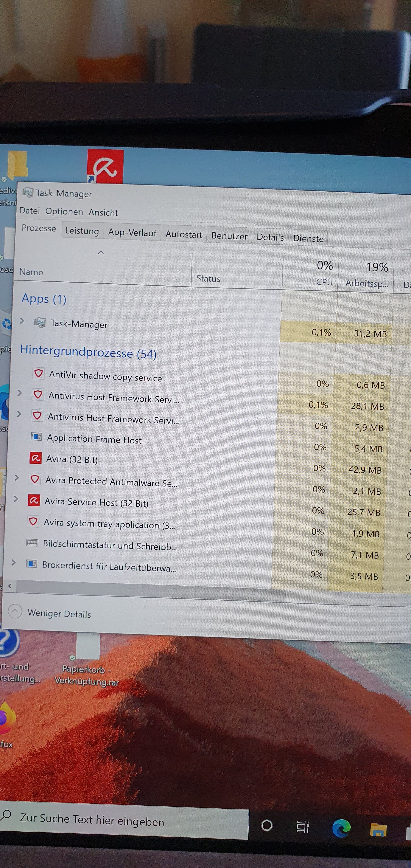Switch to the App-Verlauf tab

pyautogui.click(x=132, y=232)
